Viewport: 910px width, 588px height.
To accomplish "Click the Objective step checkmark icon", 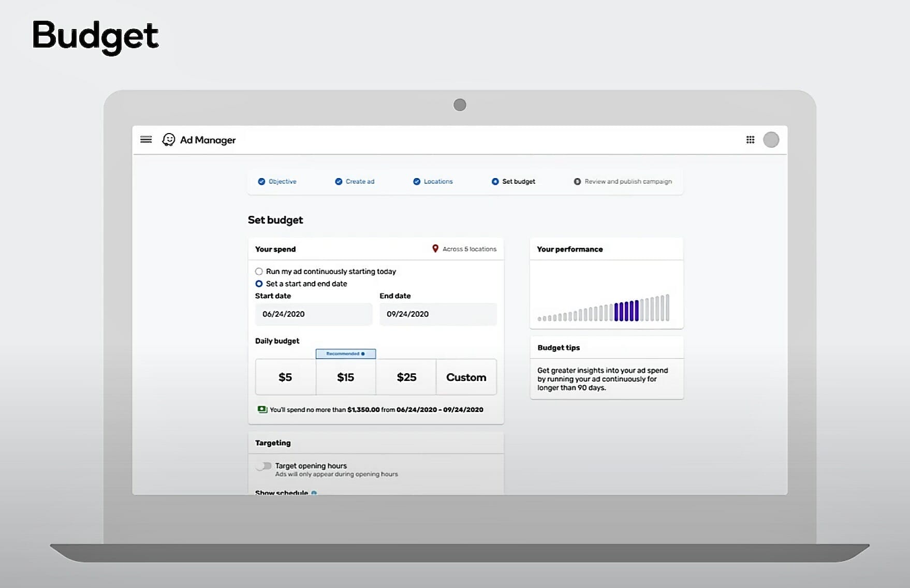I will (x=261, y=182).
